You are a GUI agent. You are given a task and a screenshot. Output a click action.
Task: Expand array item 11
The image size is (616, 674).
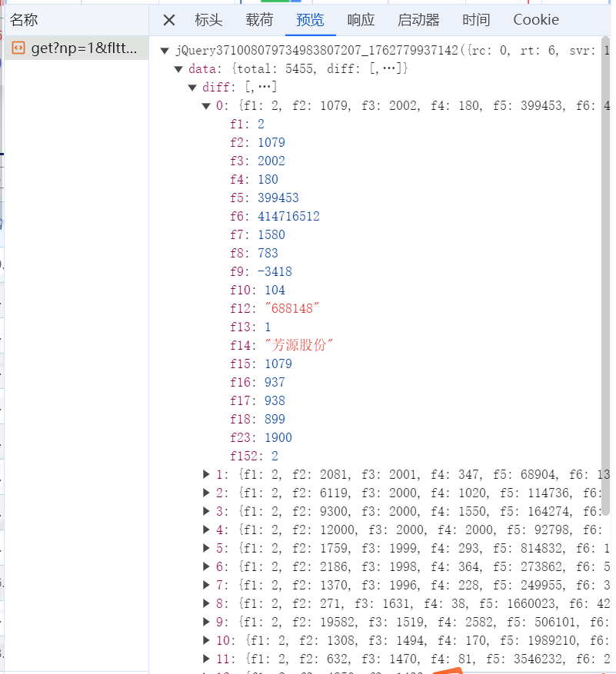[206, 659]
